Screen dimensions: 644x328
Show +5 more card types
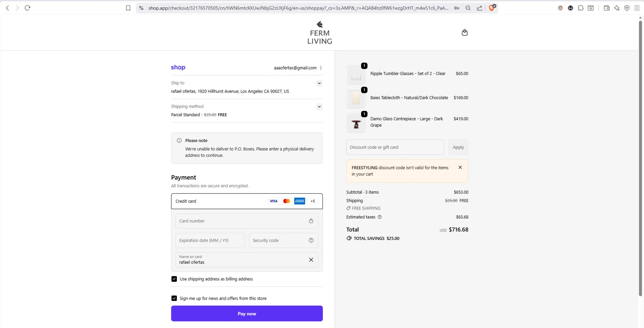pos(313,201)
